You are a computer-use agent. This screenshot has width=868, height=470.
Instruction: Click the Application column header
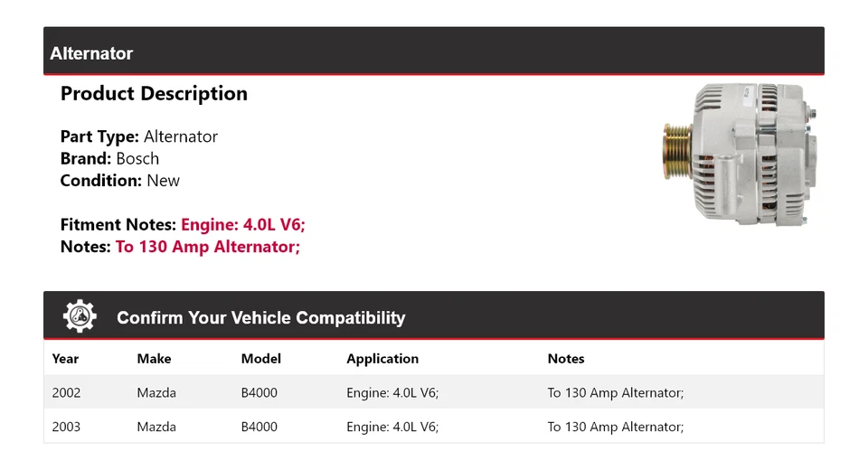click(x=382, y=359)
